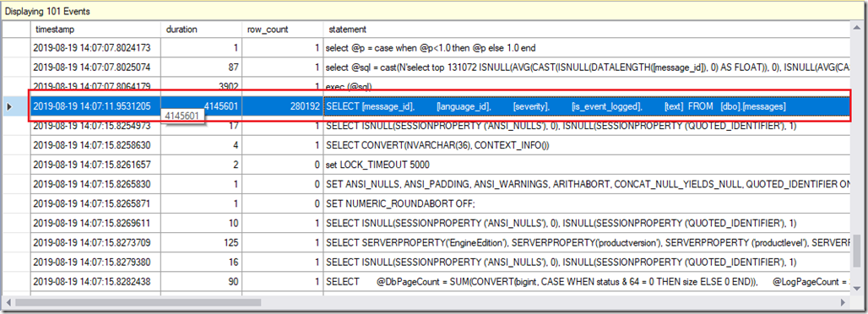Click the duration cell showing 87
This screenshot has width=868, height=314.
click(202, 67)
